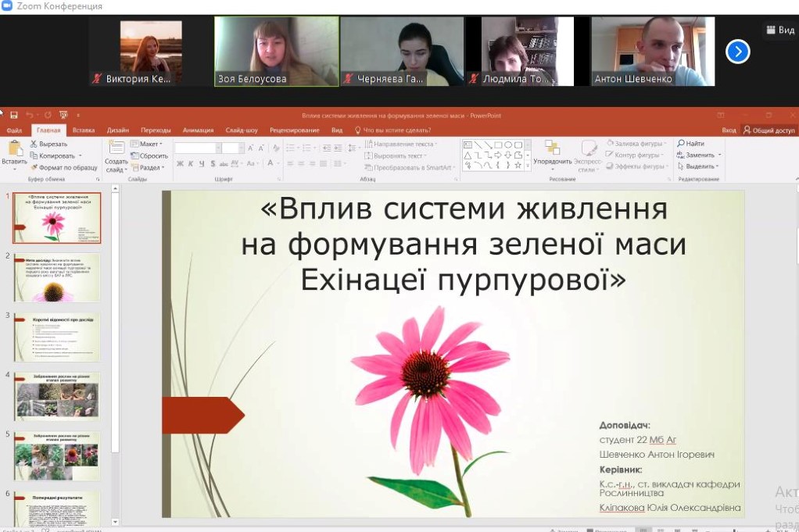
Task: Align text left in Абзац group
Action: (290, 163)
